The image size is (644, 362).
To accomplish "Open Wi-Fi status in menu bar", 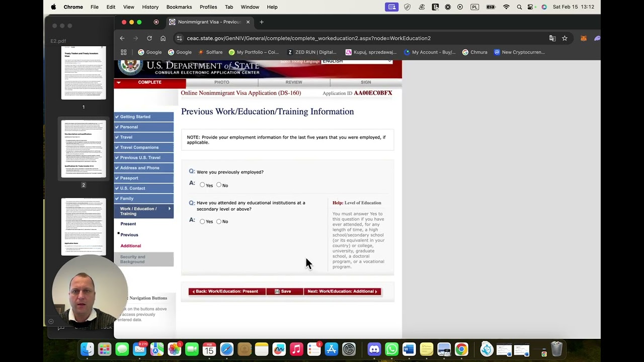I will (x=506, y=7).
